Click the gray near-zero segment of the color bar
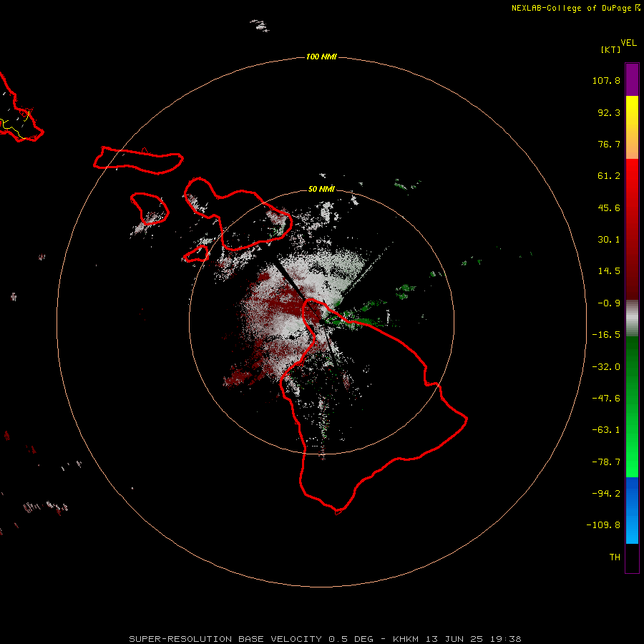The image size is (644, 644). [632, 318]
